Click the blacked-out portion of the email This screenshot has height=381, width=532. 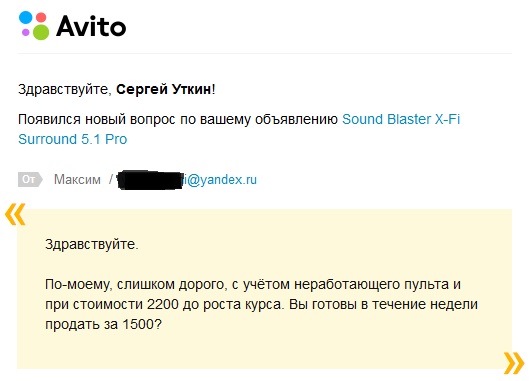(x=150, y=180)
